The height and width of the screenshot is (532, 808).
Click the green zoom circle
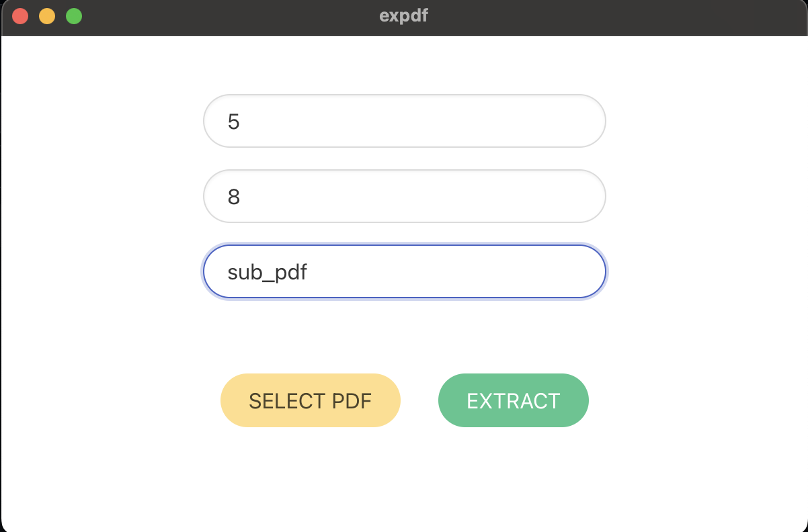[73, 15]
